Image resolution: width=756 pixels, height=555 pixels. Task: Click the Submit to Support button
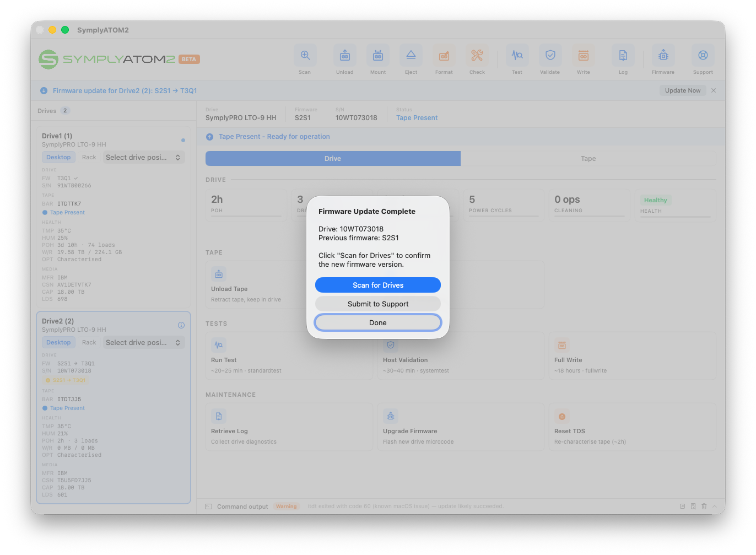point(378,304)
